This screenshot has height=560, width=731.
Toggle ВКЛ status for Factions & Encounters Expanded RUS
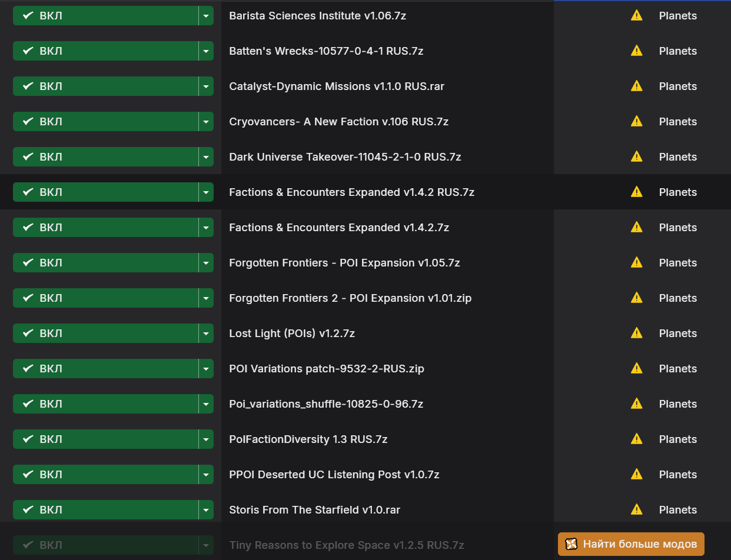[105, 192]
